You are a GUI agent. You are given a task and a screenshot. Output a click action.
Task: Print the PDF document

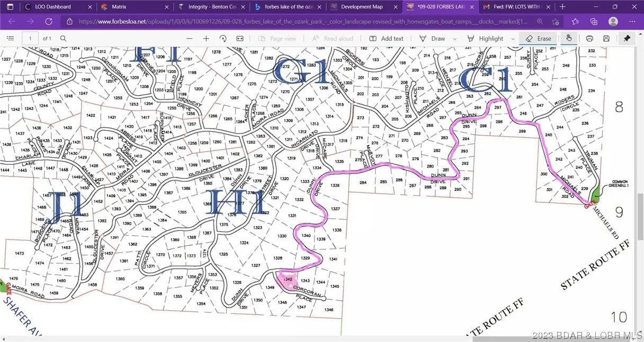589,39
